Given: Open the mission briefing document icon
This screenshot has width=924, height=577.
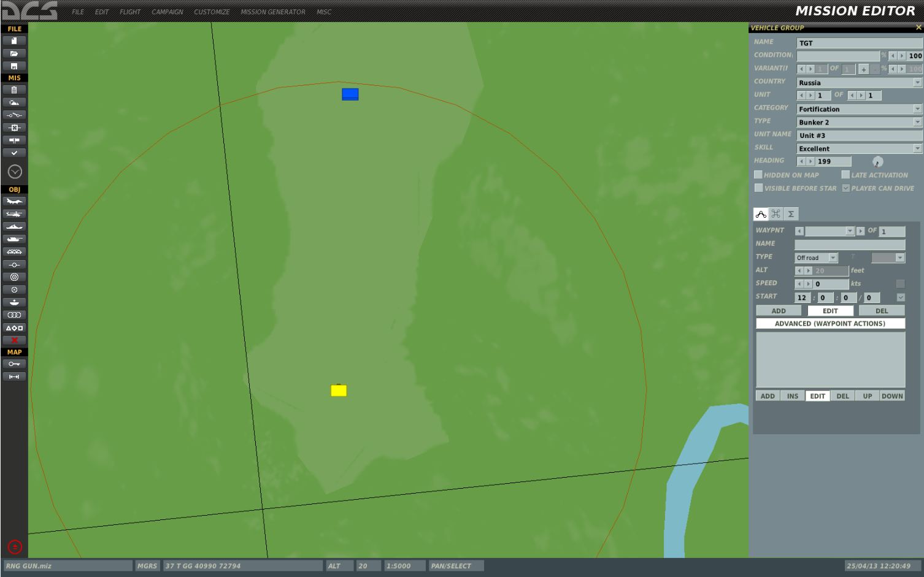Looking at the screenshot, I should (x=14, y=90).
